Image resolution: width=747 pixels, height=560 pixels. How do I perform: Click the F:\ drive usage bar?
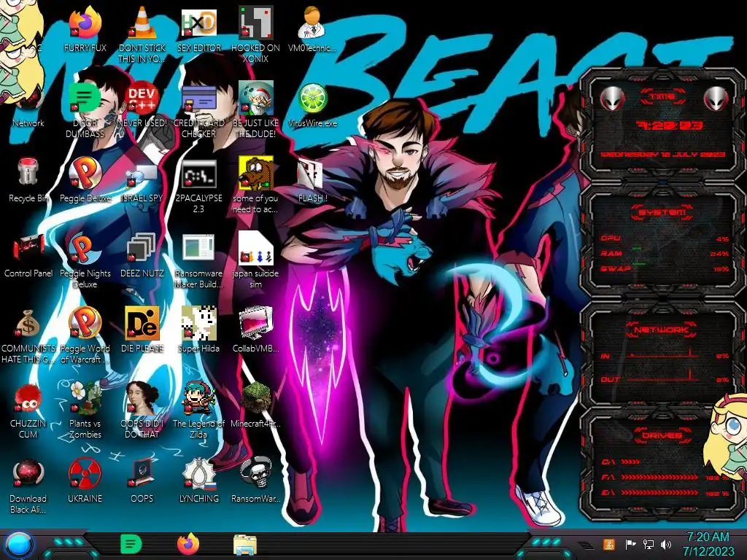(659, 477)
